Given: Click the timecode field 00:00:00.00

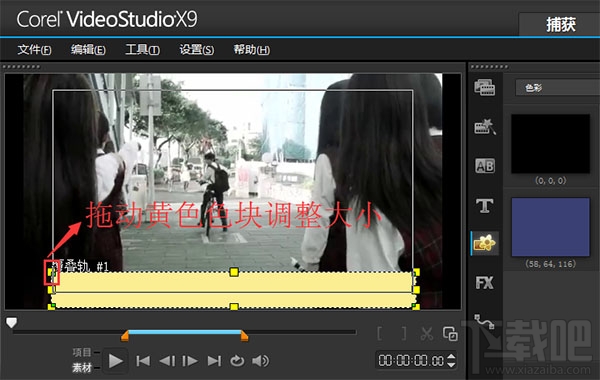Looking at the screenshot, I should coord(411,360).
